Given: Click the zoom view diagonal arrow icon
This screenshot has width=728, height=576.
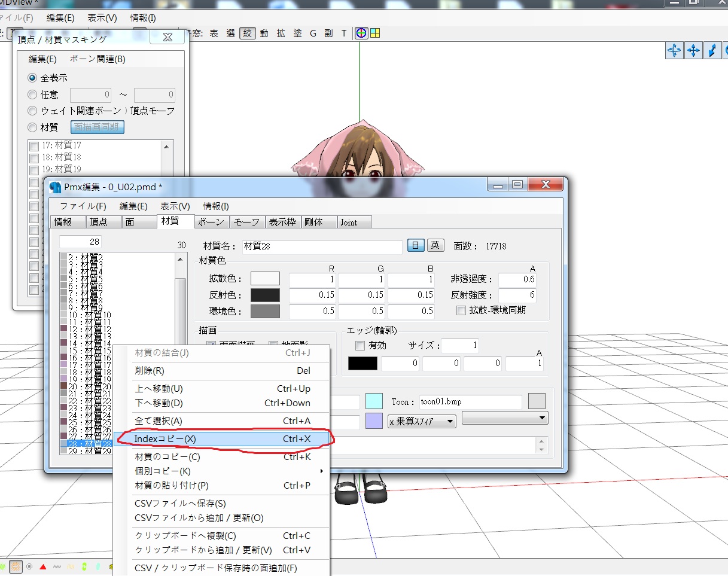Looking at the screenshot, I should (712, 51).
